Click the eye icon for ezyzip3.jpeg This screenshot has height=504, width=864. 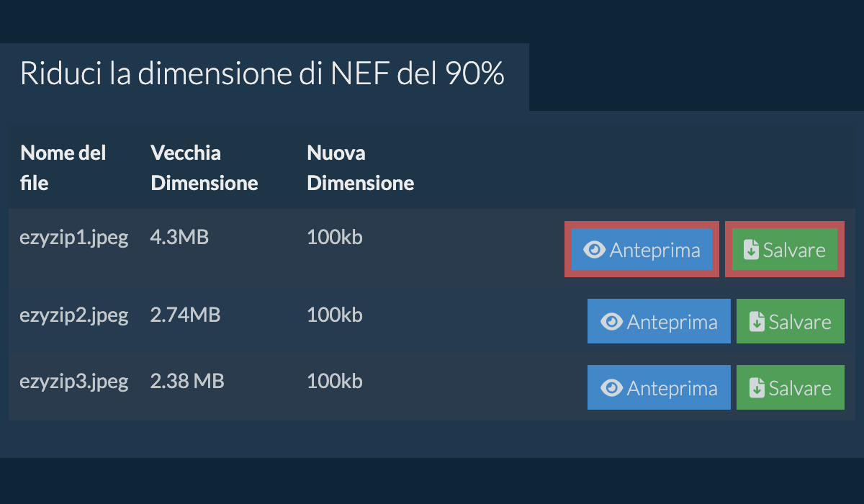click(x=612, y=388)
